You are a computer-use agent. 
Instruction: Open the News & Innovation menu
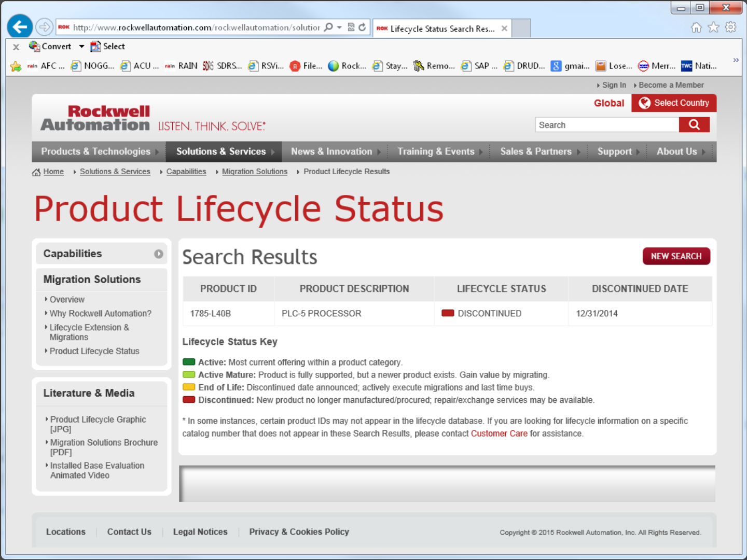click(x=335, y=151)
